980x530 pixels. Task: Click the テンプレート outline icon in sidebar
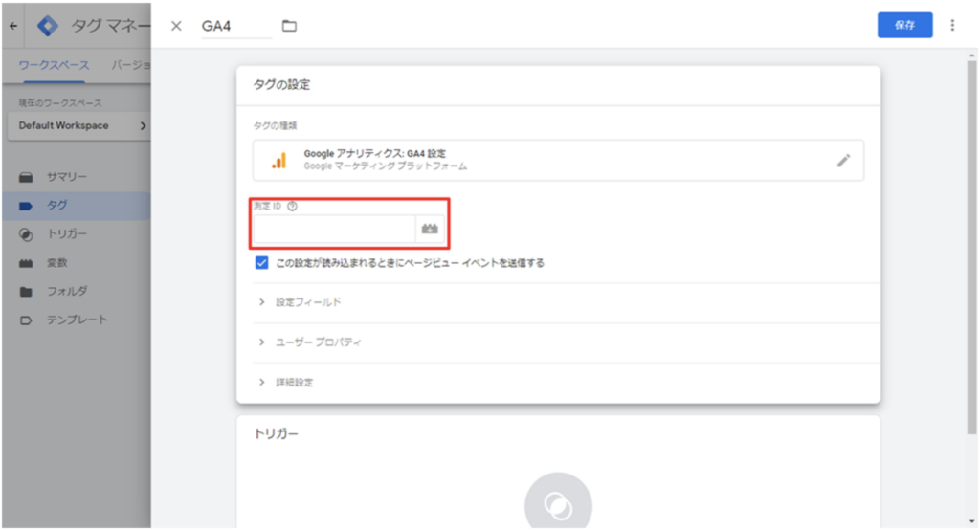tap(26, 320)
